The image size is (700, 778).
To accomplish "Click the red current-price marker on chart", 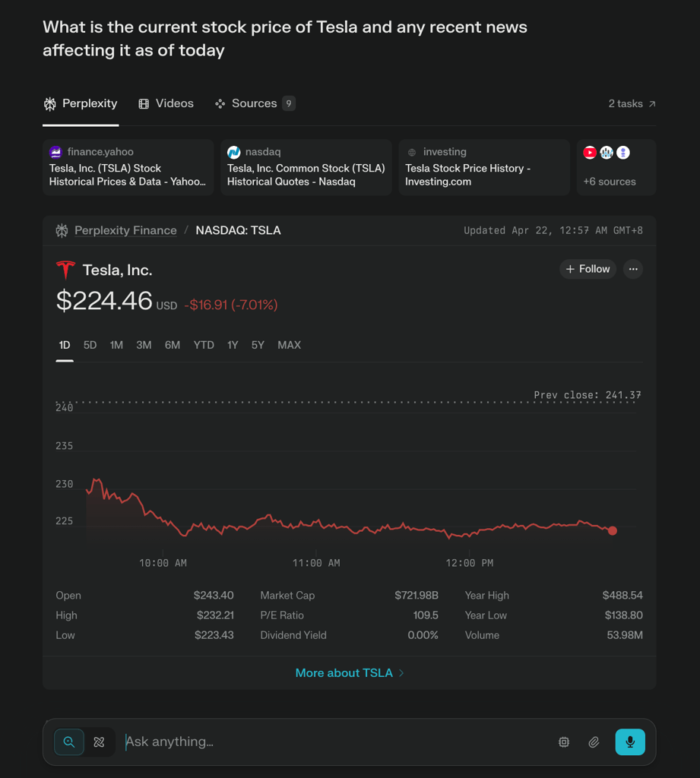I will (613, 531).
